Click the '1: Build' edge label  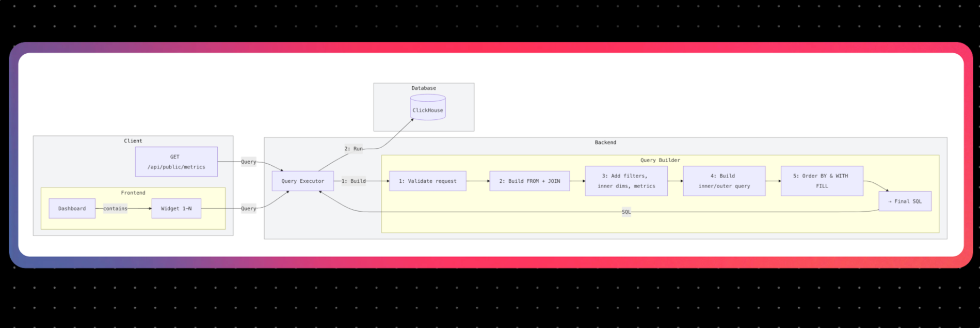[354, 181]
